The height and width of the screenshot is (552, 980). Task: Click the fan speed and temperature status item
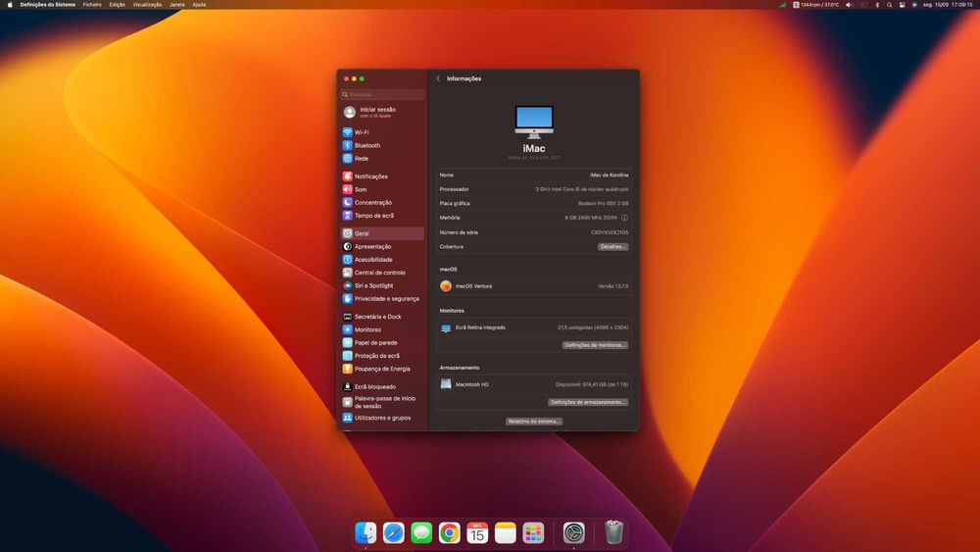click(x=815, y=4)
